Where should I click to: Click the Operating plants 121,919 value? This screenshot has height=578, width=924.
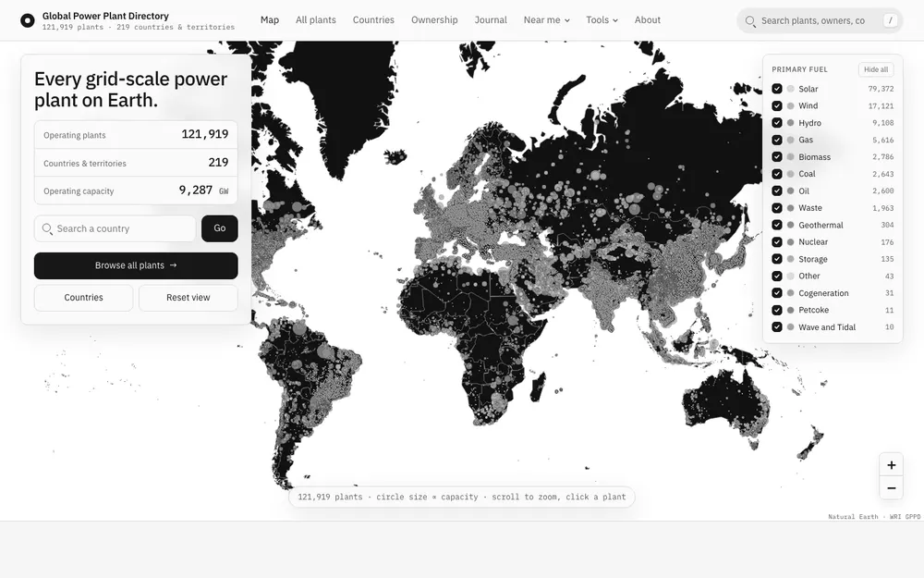pos(204,134)
